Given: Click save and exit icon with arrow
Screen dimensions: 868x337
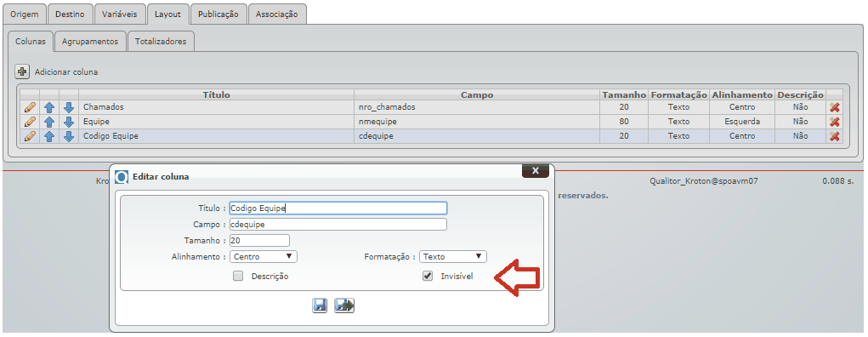Looking at the screenshot, I should coord(344,306).
